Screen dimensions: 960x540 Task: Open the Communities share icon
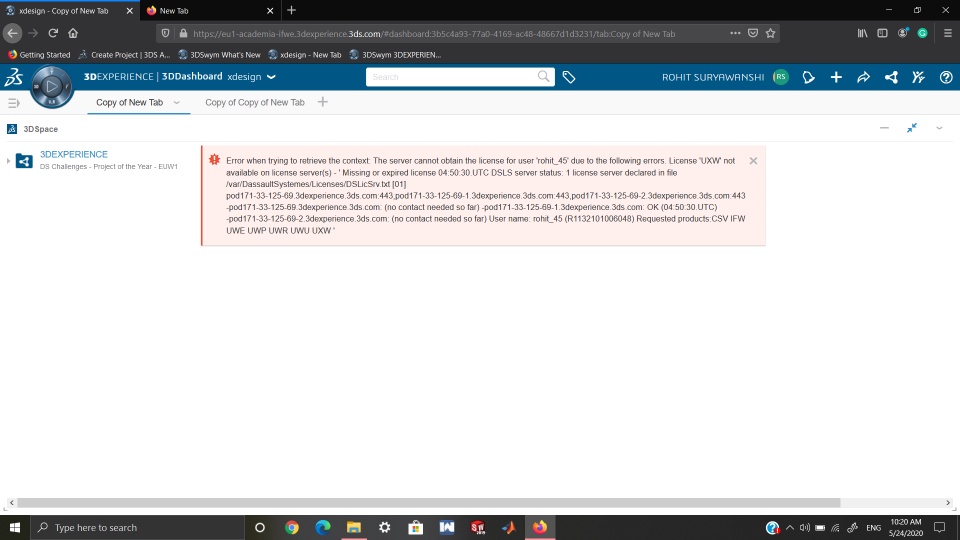click(x=891, y=77)
